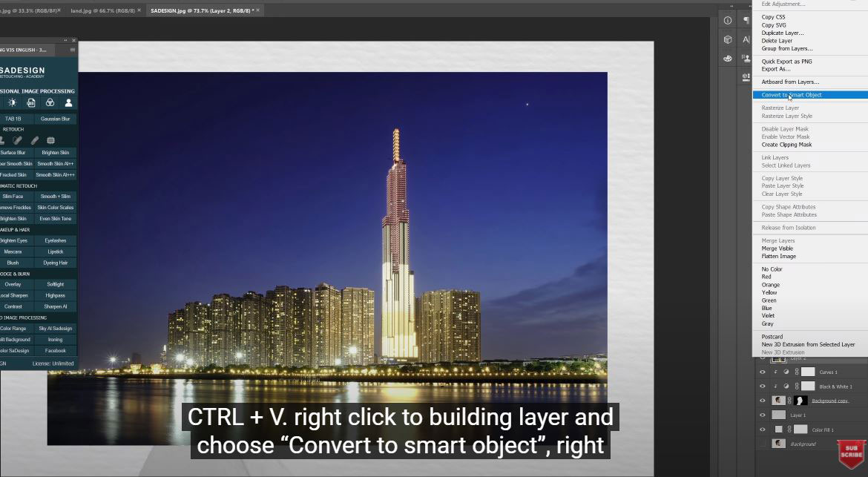This screenshot has width=868, height=477.
Task: Select Create Clipping Mask
Action: (786, 145)
